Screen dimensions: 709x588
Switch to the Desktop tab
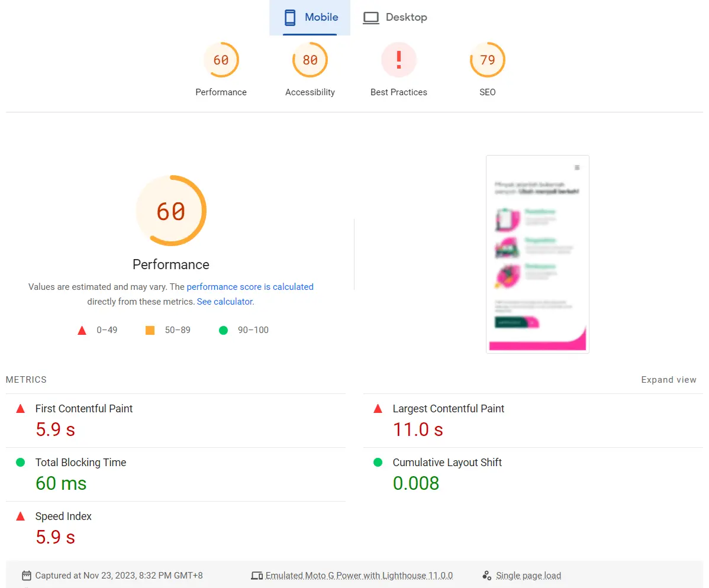pyautogui.click(x=395, y=18)
